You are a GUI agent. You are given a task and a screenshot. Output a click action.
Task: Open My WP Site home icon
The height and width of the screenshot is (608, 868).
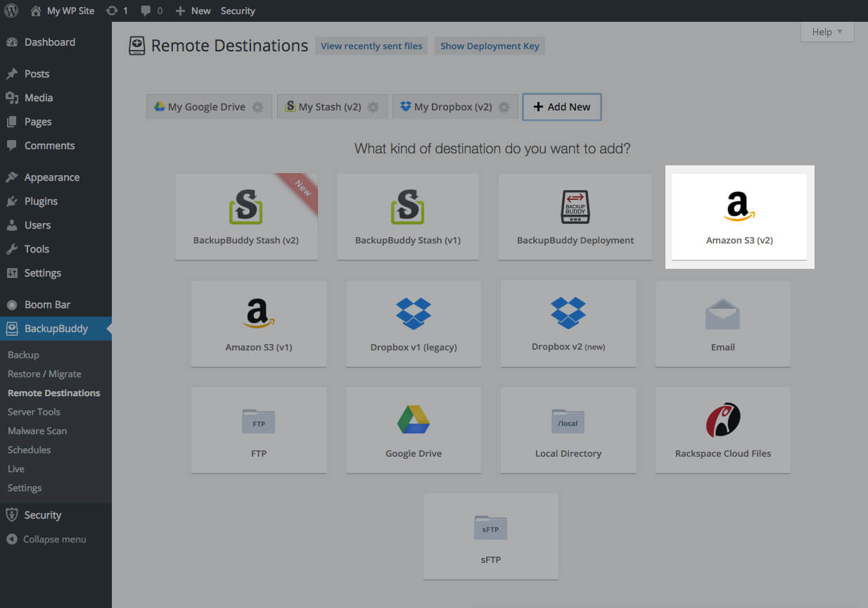pyautogui.click(x=36, y=11)
